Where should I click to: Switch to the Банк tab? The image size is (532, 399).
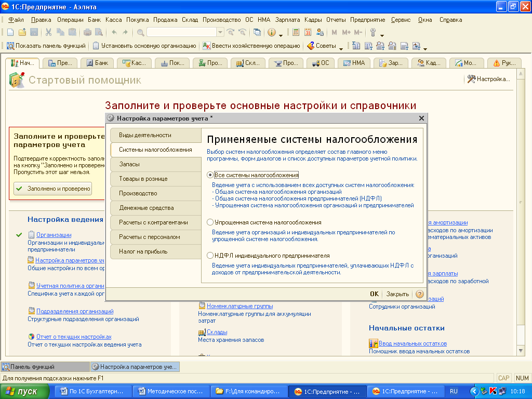[x=97, y=63]
